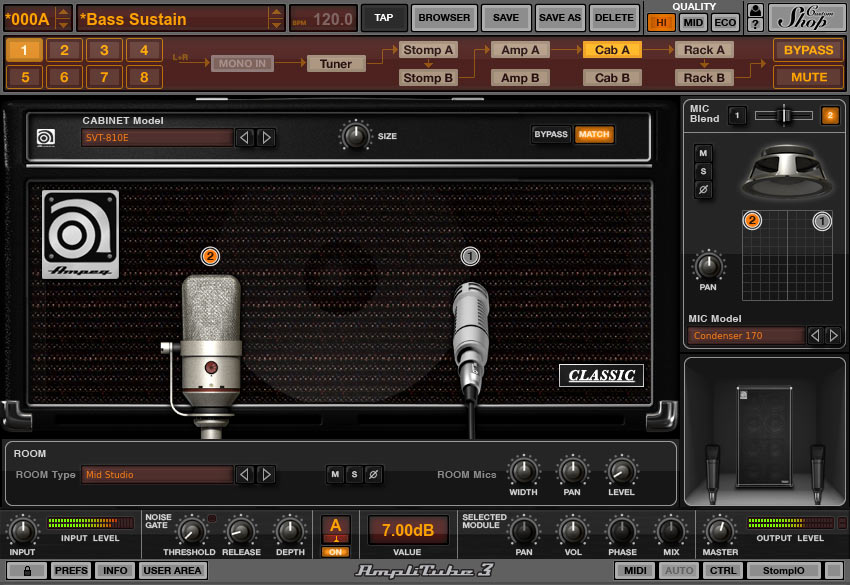Image resolution: width=850 pixels, height=585 pixels.
Task: Open the BROWSER panel
Action: coord(444,17)
